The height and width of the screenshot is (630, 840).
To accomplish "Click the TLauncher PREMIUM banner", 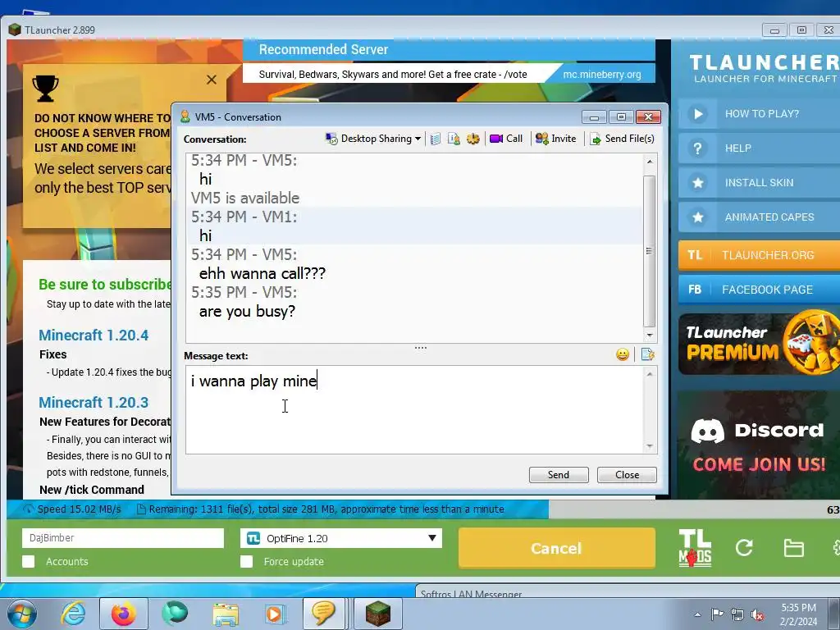I will [x=759, y=343].
